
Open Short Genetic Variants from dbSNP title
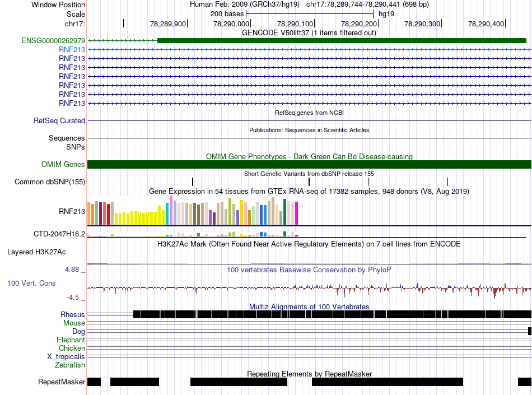[x=309, y=174]
